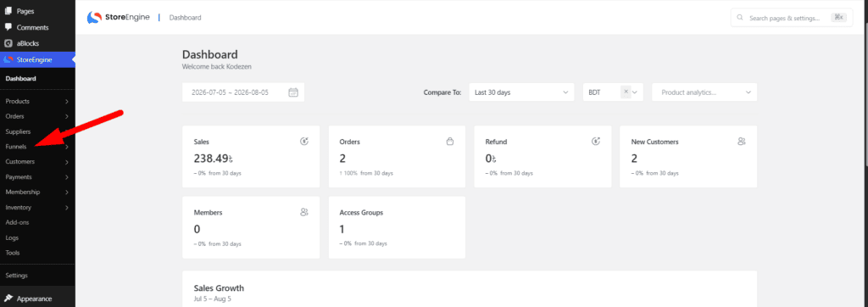Click the StoreEngine logo in header

(119, 18)
